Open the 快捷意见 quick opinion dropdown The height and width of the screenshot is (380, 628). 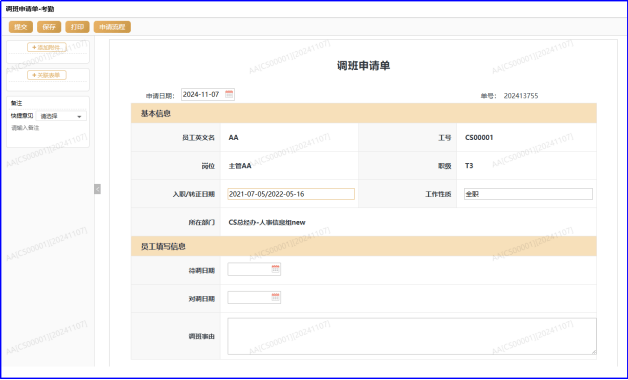pyautogui.click(x=61, y=116)
